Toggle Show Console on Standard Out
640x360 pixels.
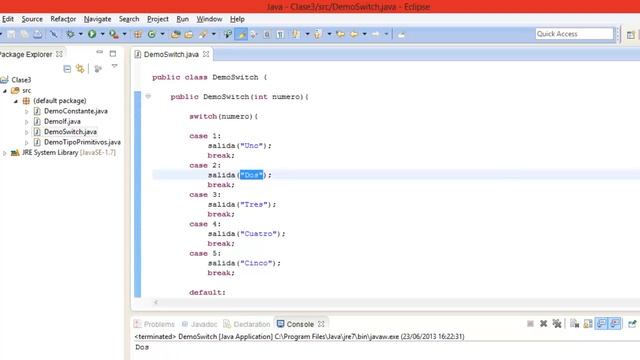click(601, 324)
